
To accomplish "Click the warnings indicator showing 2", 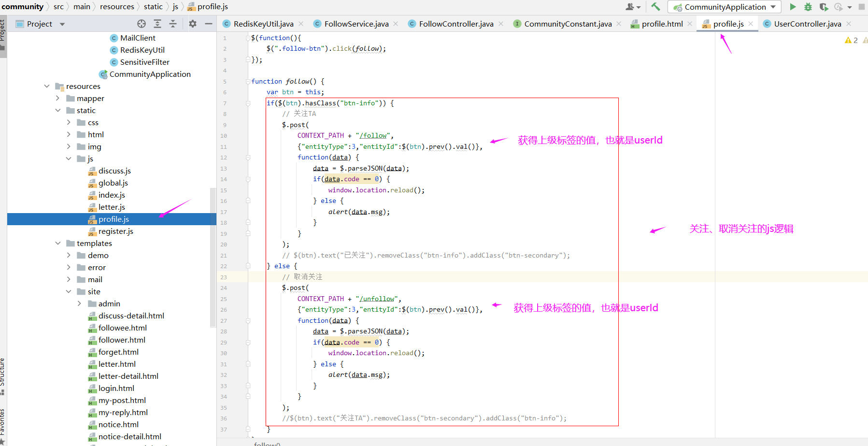I will click(851, 40).
